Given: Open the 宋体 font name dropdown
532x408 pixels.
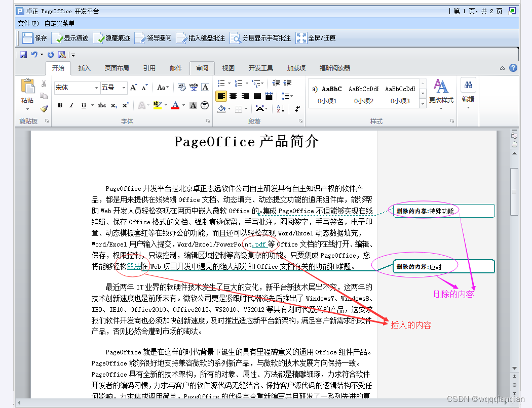Looking at the screenshot, I should pos(96,88).
